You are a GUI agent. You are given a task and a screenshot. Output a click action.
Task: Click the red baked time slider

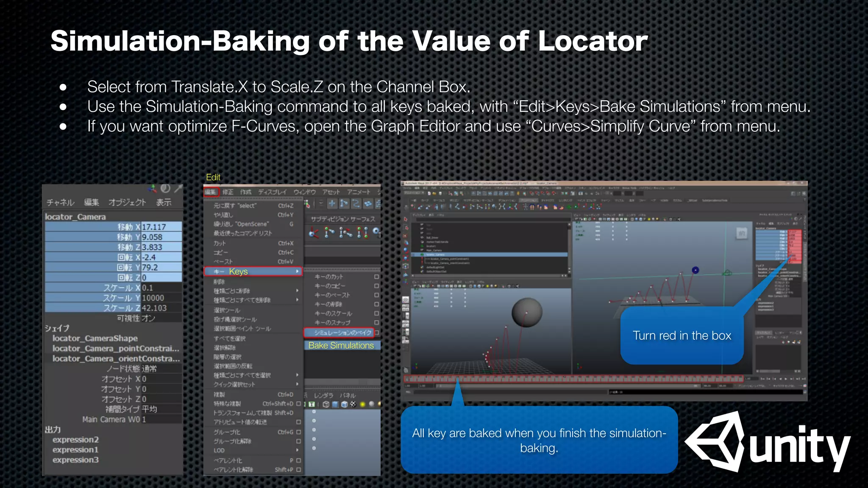(x=573, y=379)
